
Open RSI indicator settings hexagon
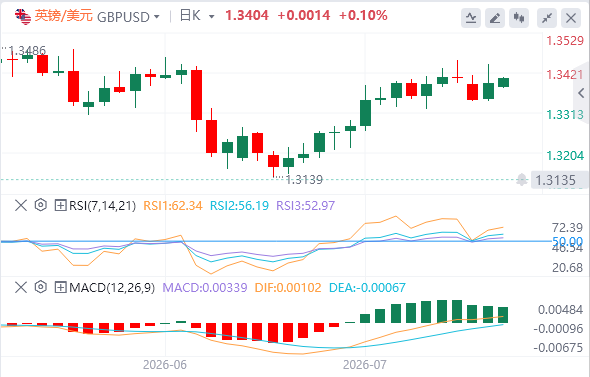pyautogui.click(x=40, y=205)
